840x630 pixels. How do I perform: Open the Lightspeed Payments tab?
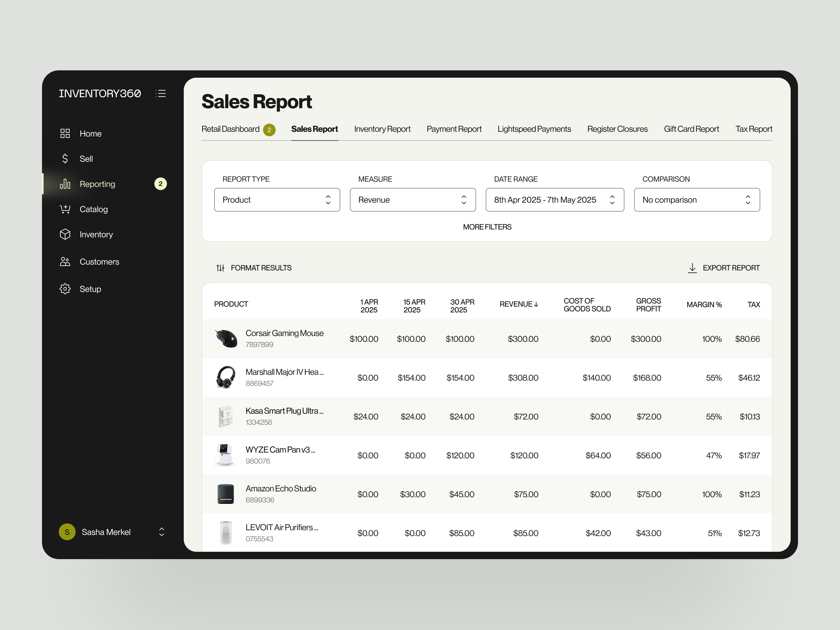tap(534, 129)
